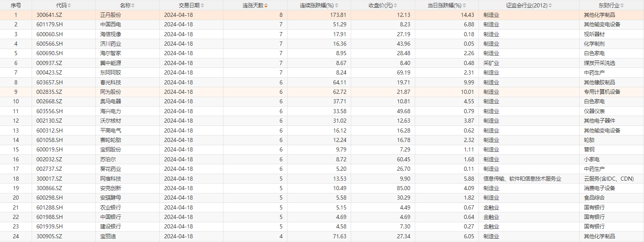The image size is (644, 242).
Task: Click 云服务(含IDC、CDN) industry cell
Action: (609, 179)
